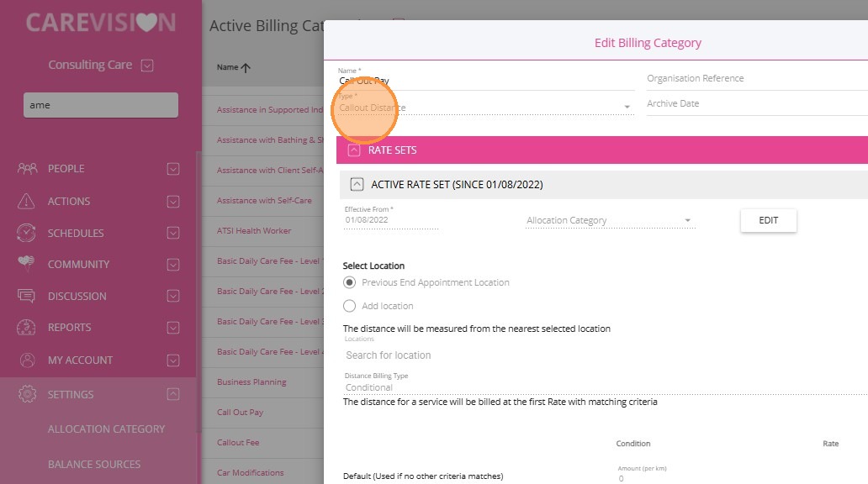Open the Callout Fee billing category

coord(238,443)
